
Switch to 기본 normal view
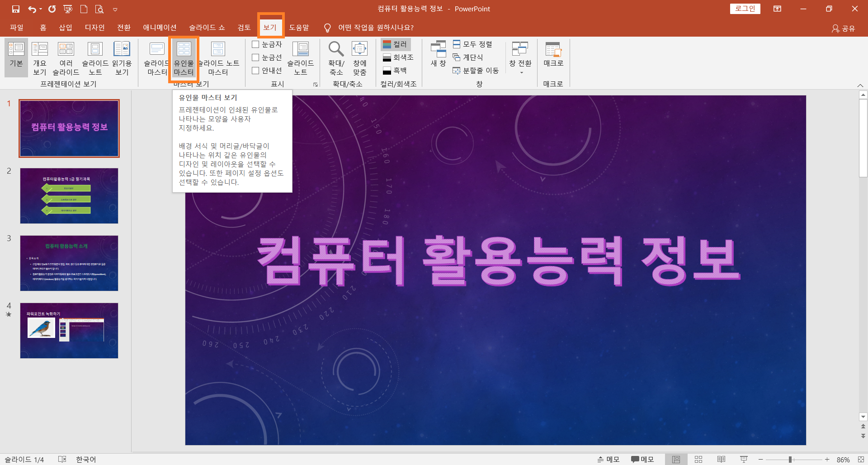point(16,57)
